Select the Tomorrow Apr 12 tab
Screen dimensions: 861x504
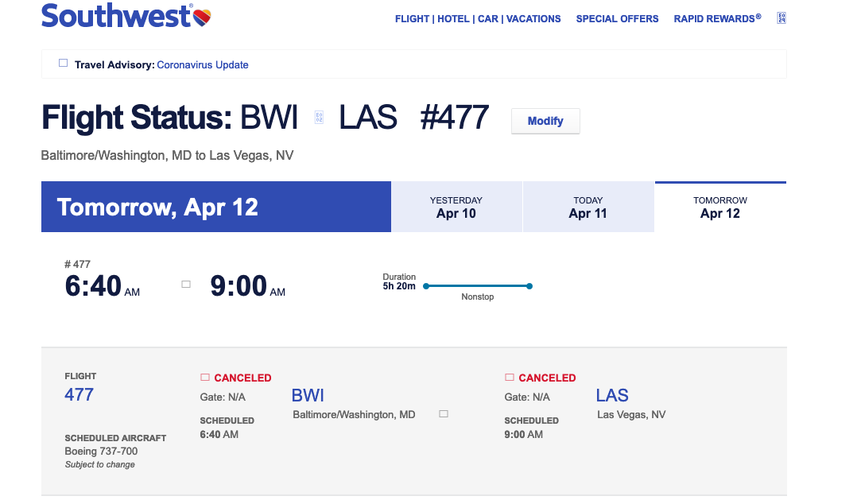[x=720, y=207]
